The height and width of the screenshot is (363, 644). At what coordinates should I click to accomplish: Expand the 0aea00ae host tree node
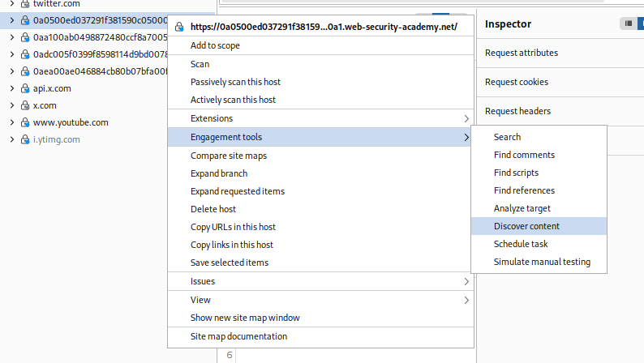tap(11, 71)
